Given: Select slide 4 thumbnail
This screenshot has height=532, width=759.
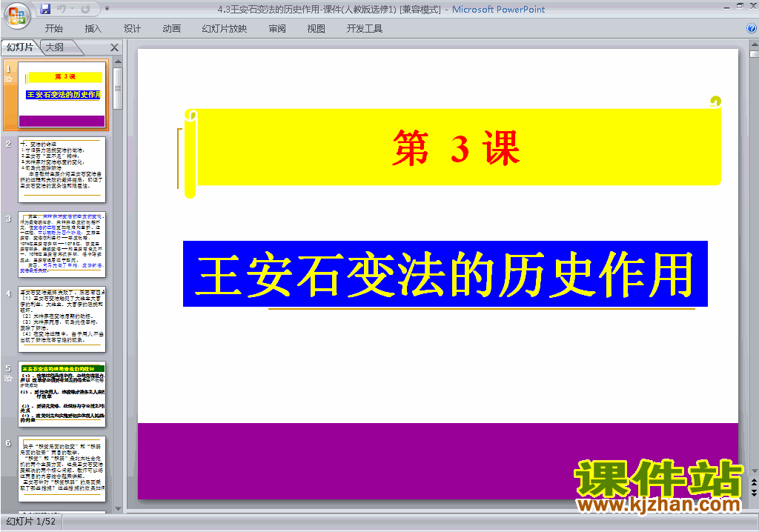Looking at the screenshot, I should coord(62,319).
